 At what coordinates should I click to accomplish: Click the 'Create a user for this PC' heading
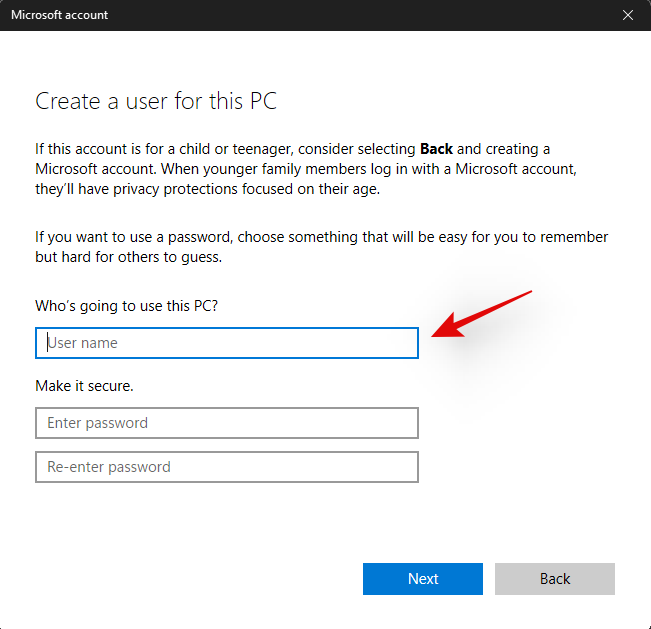point(156,101)
